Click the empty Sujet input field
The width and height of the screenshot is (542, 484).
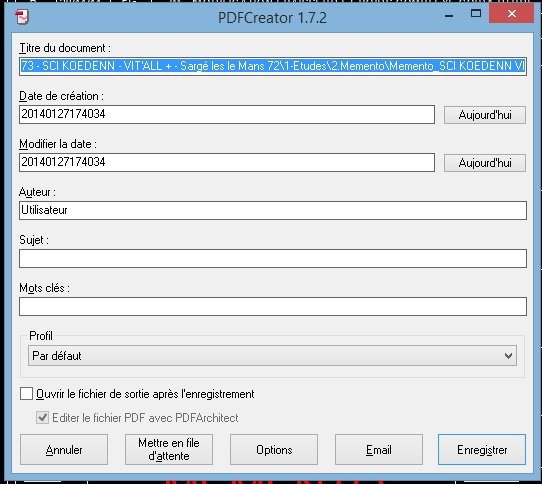coord(273,258)
